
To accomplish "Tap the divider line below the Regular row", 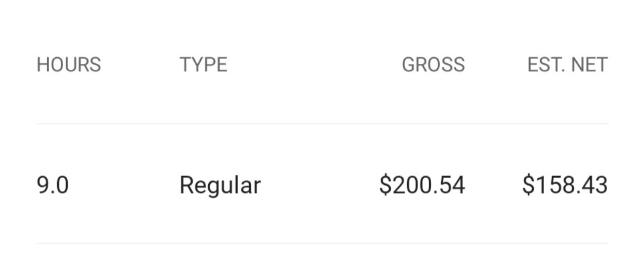I will point(322,243).
